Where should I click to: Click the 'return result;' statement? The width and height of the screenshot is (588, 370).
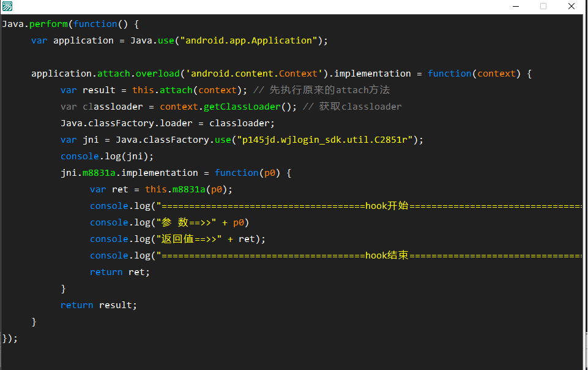(x=99, y=305)
